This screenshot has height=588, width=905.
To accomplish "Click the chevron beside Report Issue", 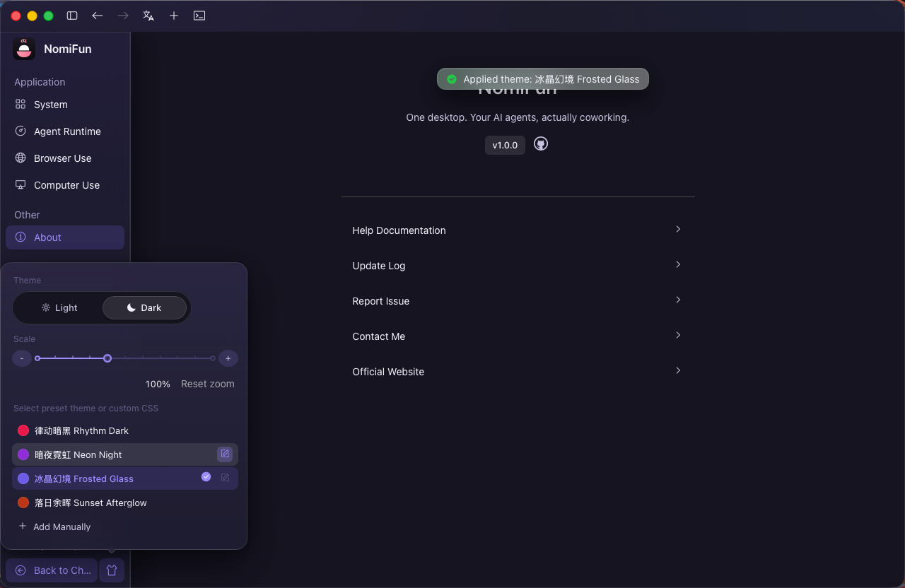I will point(678,300).
